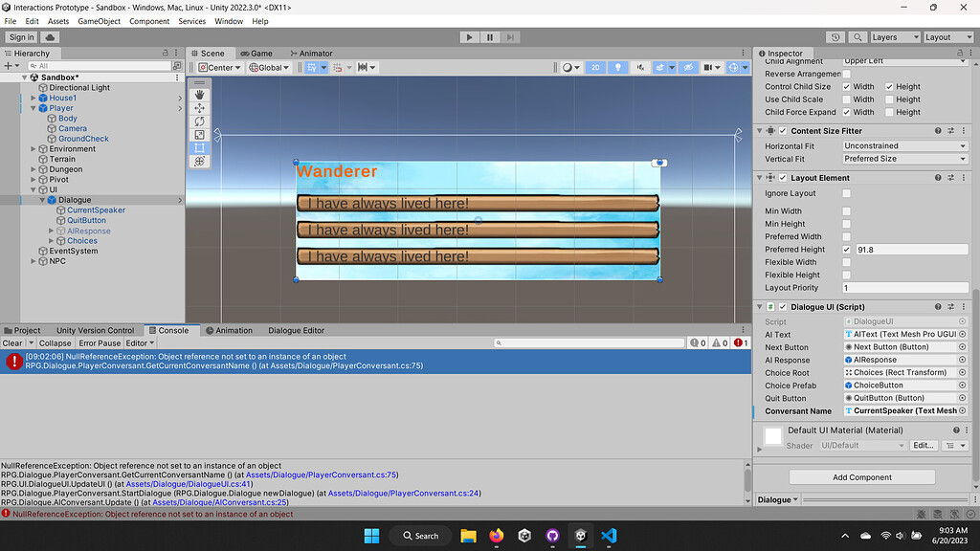Click the Visual Studio Code taskbar icon
Image resolution: width=980 pixels, height=551 pixels.
[x=608, y=536]
